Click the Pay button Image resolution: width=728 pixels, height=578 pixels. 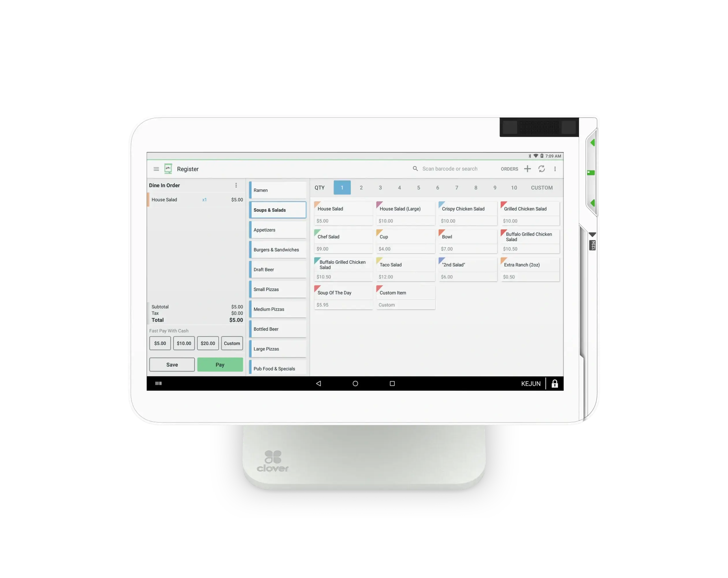click(x=219, y=364)
